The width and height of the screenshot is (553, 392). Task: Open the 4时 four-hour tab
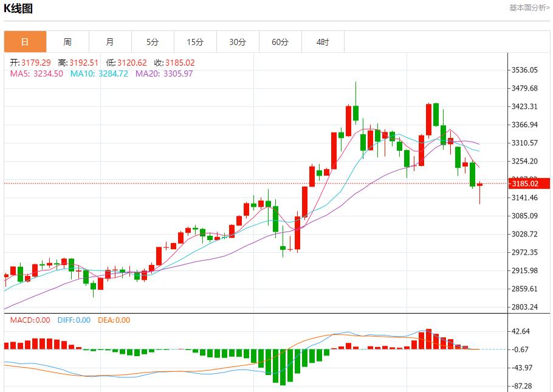tap(323, 42)
